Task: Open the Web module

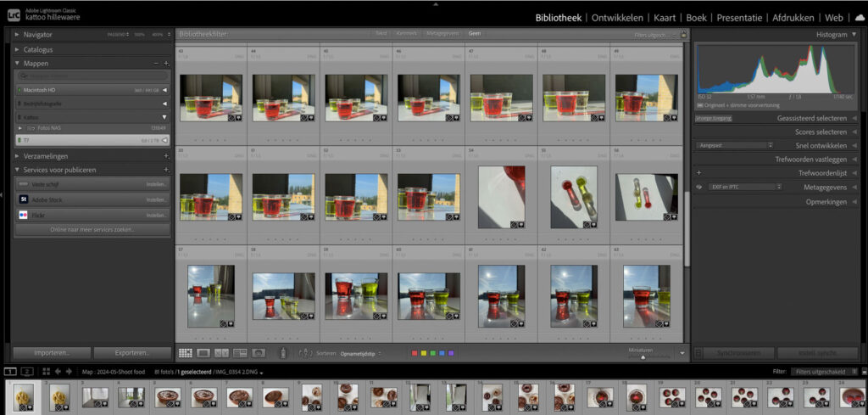Action: 834,18
